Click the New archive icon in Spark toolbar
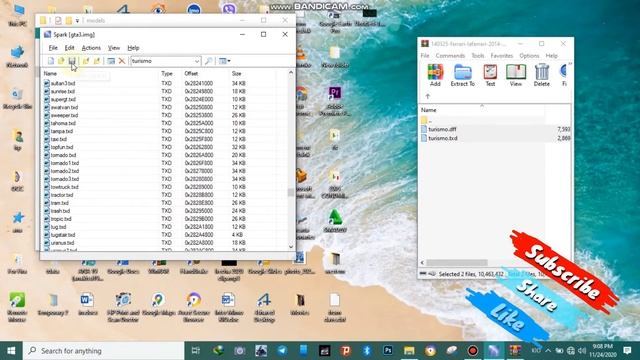 pos(51,61)
